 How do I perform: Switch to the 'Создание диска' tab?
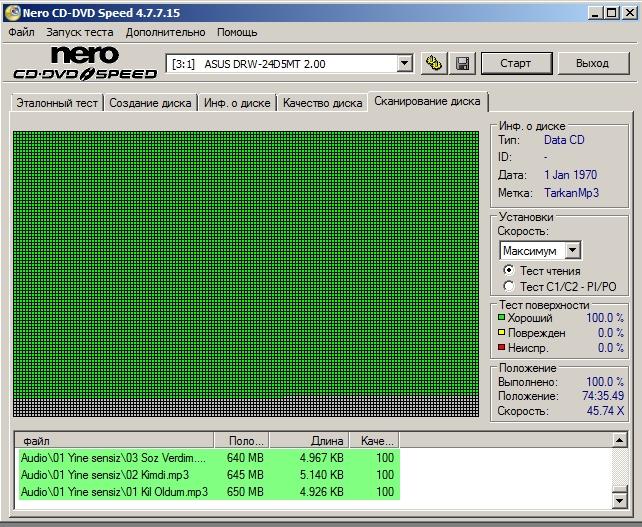pyautogui.click(x=150, y=103)
